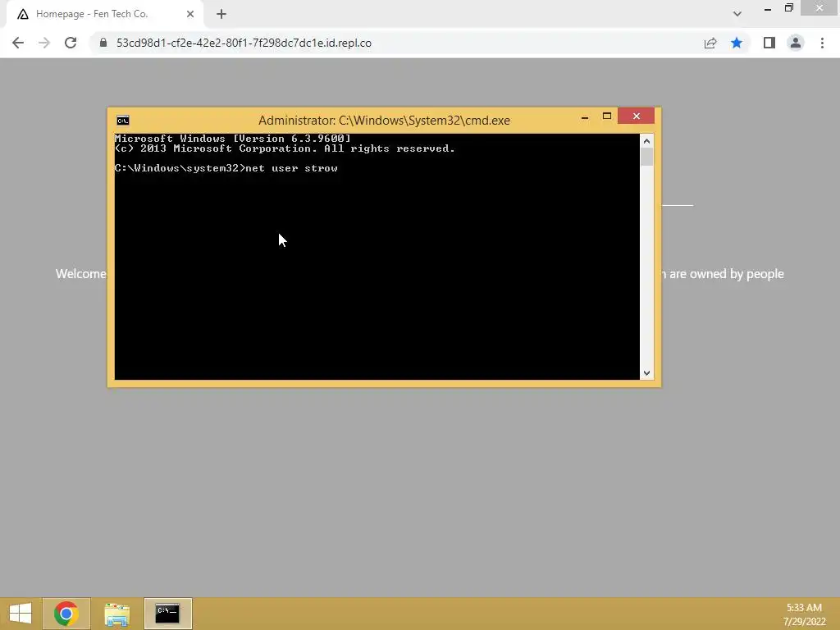The height and width of the screenshot is (630, 840).
Task: Open a new Chrome tab
Action: (x=221, y=14)
